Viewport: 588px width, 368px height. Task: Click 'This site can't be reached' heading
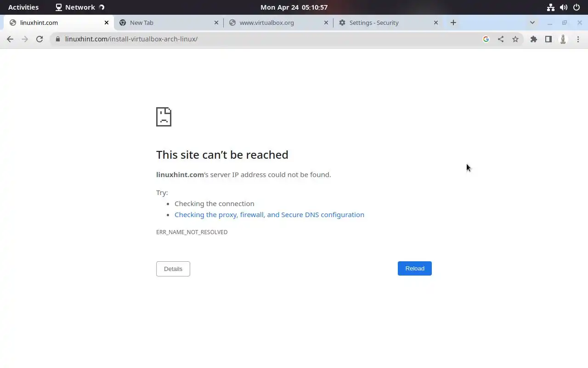point(222,155)
